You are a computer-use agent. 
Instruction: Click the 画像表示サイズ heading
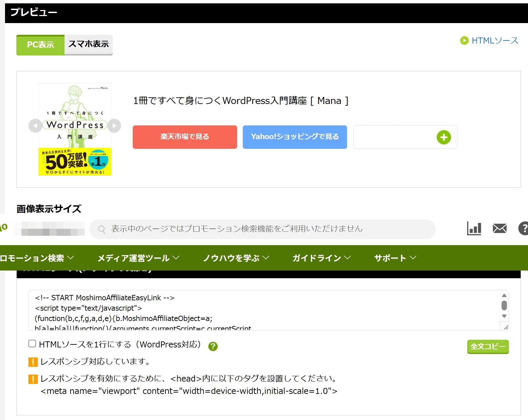tap(49, 209)
